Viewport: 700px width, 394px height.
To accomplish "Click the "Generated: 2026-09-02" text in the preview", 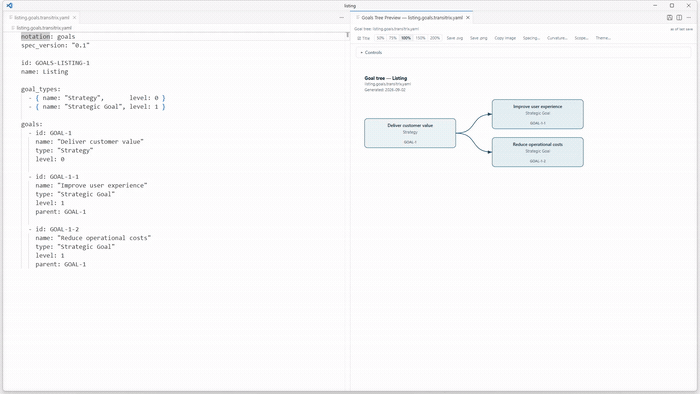I will 385,90.
